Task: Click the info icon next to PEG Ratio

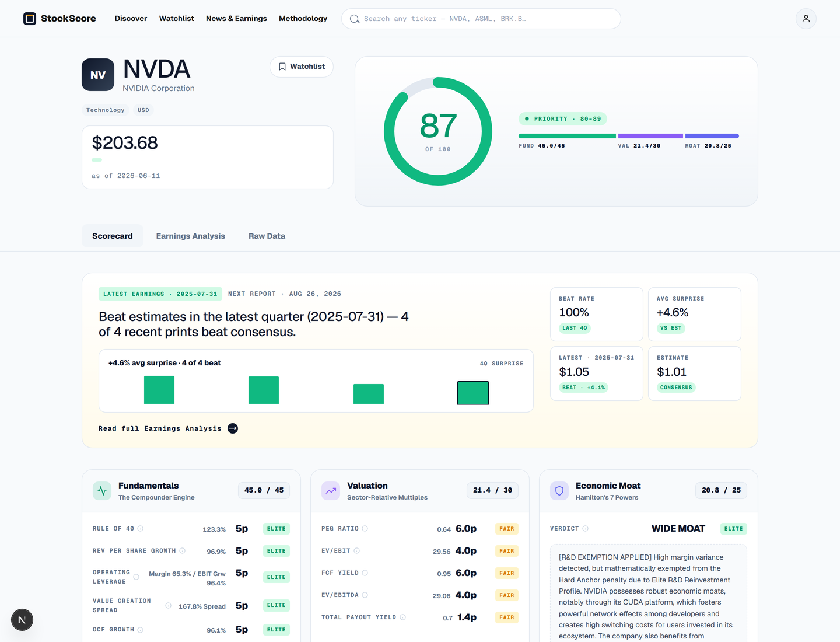Action: tap(365, 529)
